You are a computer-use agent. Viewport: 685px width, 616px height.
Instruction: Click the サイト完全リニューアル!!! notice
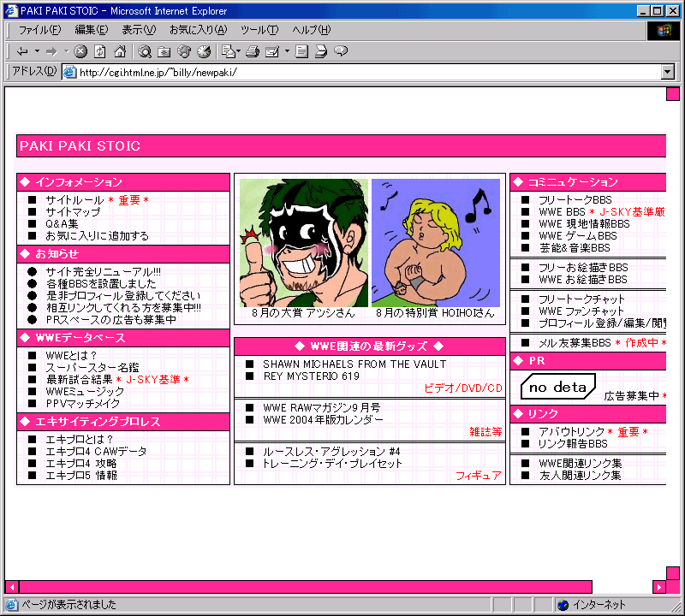point(103,271)
